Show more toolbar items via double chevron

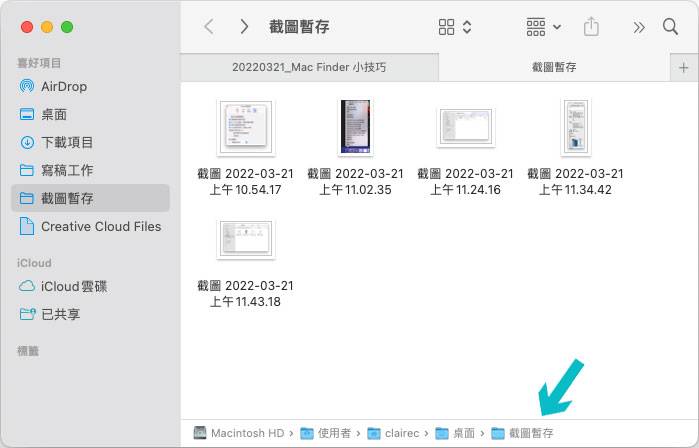click(x=639, y=27)
